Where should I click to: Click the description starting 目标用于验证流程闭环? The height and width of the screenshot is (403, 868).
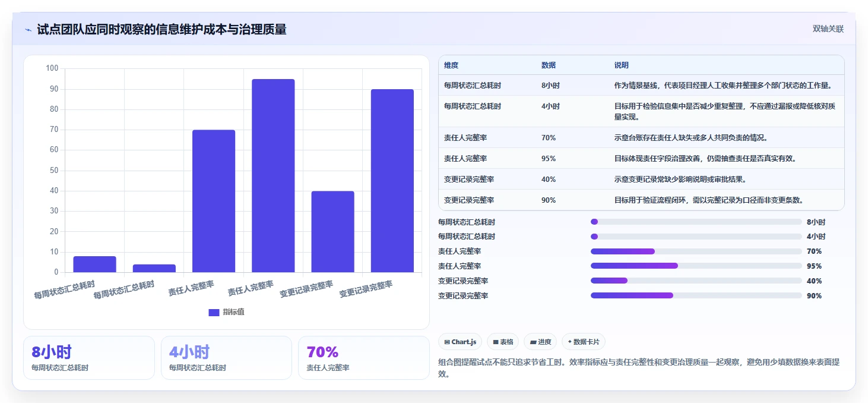pyautogui.click(x=709, y=200)
